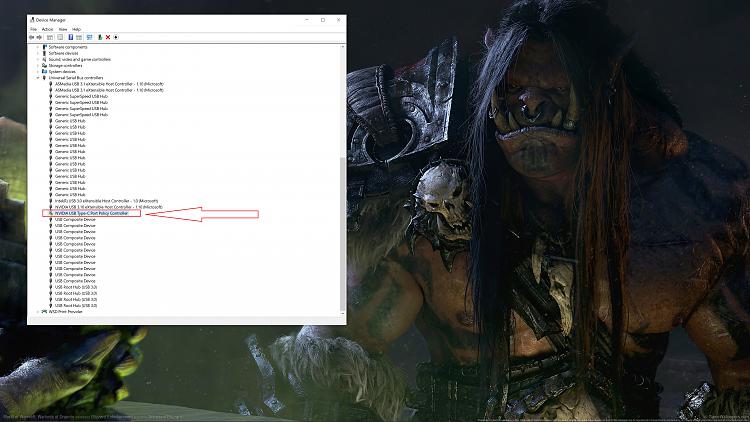Click the Storage controllers category icon

pos(44,66)
